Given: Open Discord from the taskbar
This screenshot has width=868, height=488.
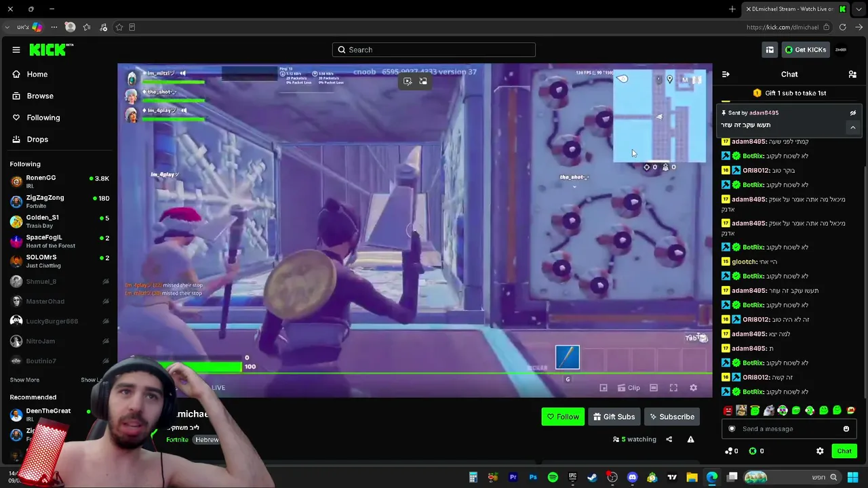Looking at the screenshot, I should click(632, 477).
